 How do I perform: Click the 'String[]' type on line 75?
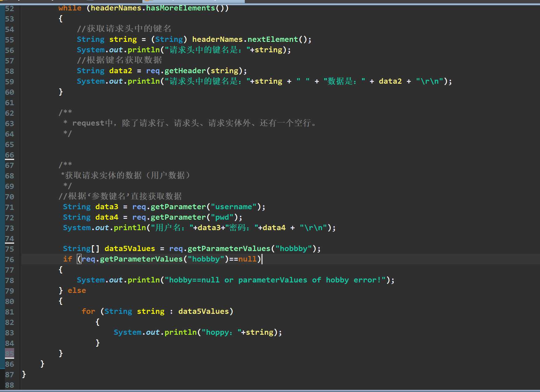[x=81, y=249]
